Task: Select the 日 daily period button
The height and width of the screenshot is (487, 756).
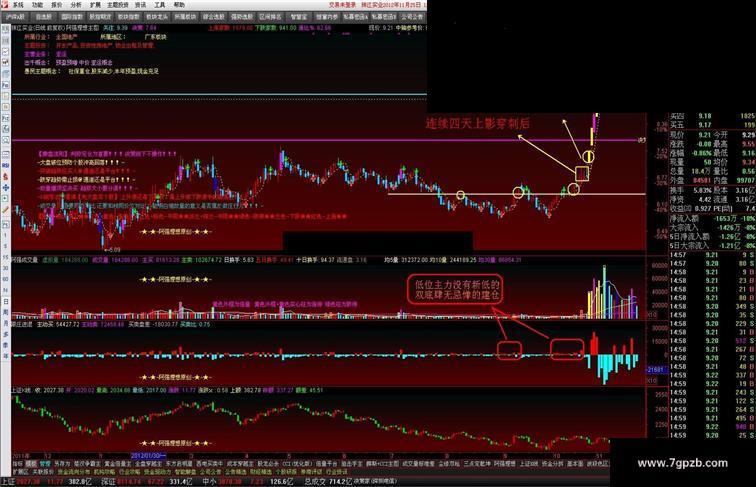Action: coord(5,301)
